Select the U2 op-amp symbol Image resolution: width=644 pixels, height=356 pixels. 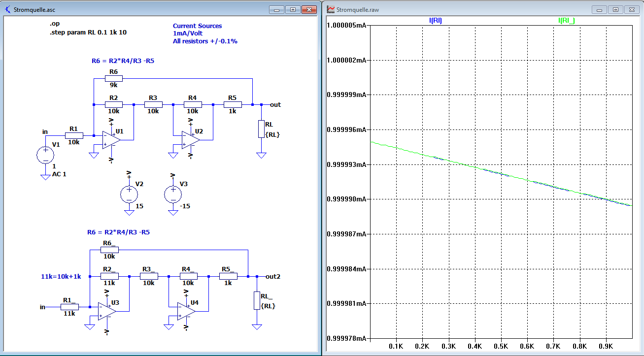[x=190, y=139]
